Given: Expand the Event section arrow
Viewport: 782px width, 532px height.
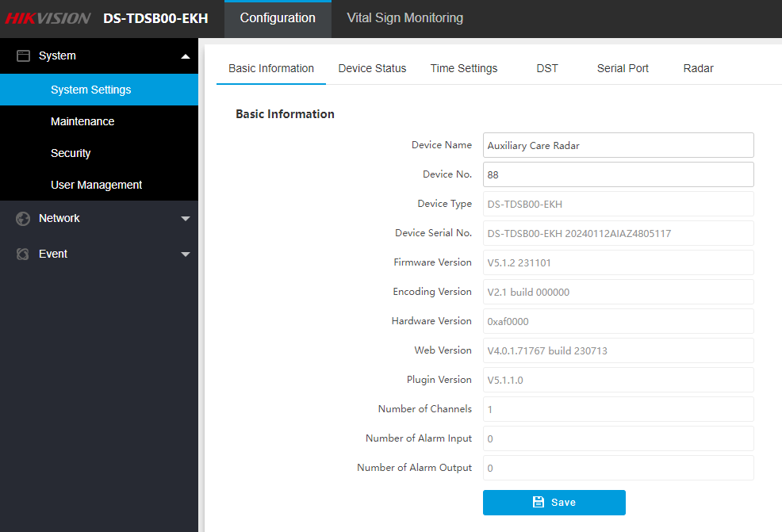Looking at the screenshot, I should pos(186,255).
